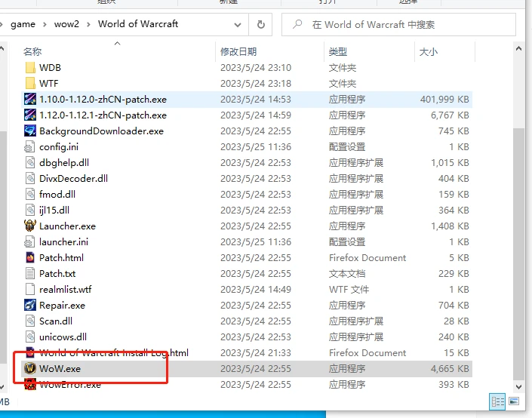Click the navigation pane scroll down arrow
Screen dimensions: 532x418
(2, 387)
